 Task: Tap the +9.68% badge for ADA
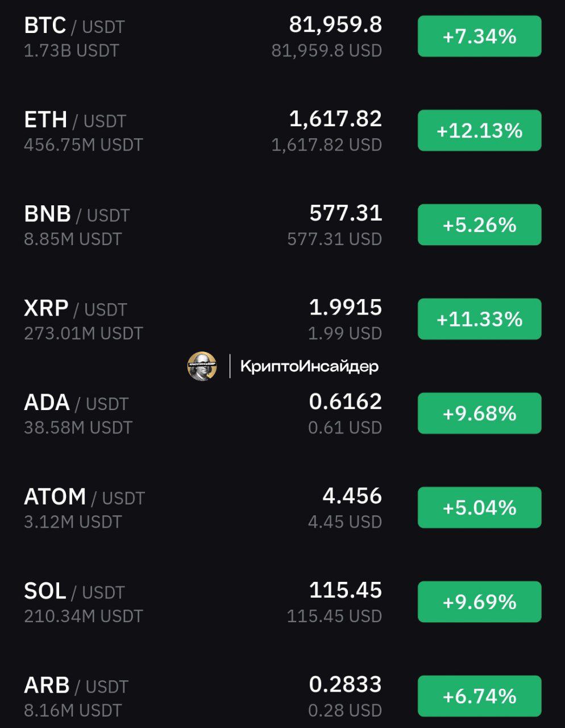click(x=479, y=413)
